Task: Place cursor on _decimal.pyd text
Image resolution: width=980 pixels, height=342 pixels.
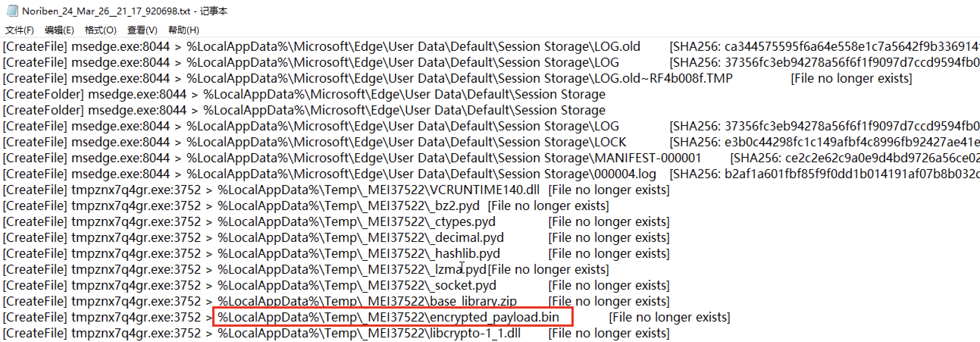Action: 469,237
